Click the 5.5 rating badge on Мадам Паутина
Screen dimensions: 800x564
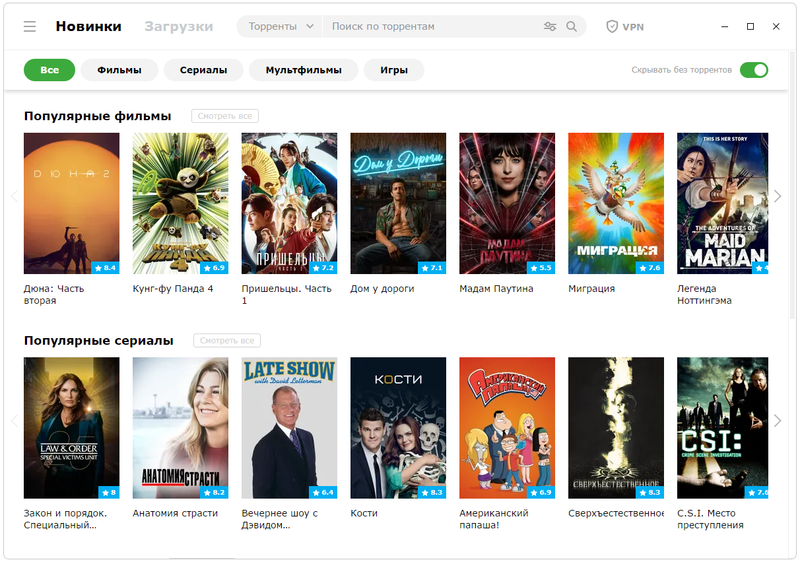coord(541,267)
